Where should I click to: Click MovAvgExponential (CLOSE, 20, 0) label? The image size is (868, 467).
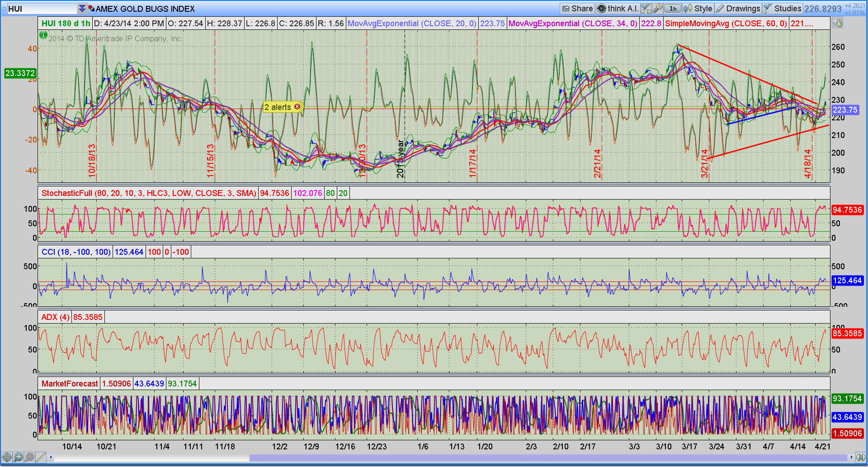(x=412, y=24)
